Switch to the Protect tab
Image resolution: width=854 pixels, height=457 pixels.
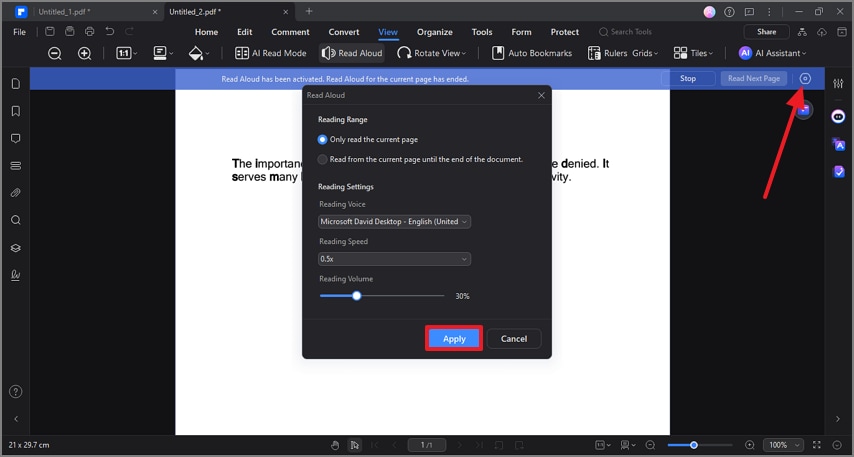click(x=565, y=32)
